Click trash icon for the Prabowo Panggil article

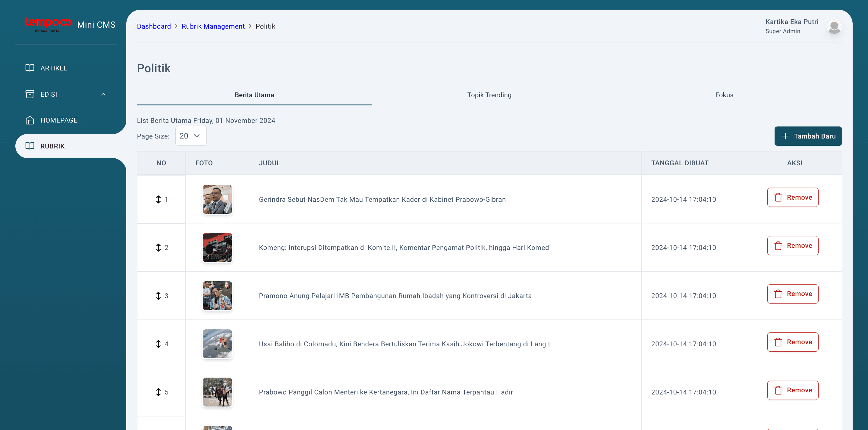778,390
